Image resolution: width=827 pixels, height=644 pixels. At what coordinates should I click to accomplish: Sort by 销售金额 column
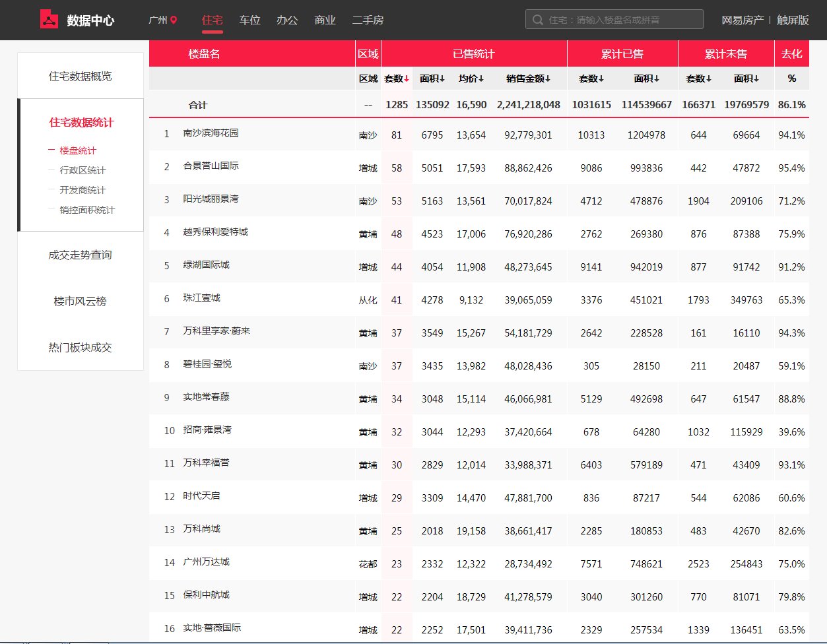528,79
